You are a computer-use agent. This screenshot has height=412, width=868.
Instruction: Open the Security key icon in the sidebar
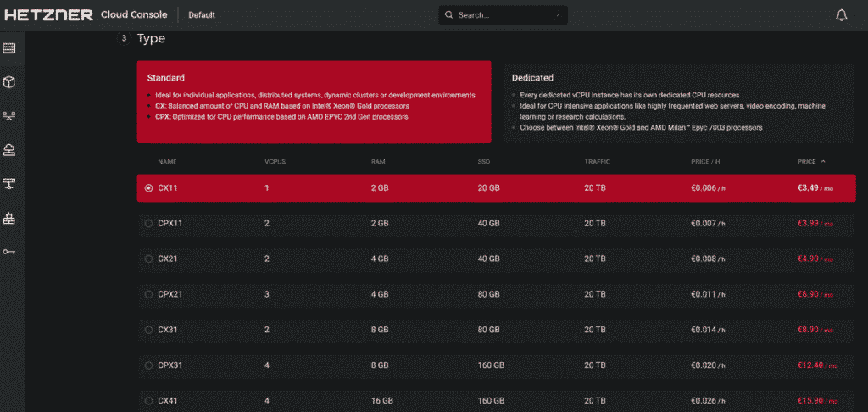pyautogui.click(x=9, y=252)
